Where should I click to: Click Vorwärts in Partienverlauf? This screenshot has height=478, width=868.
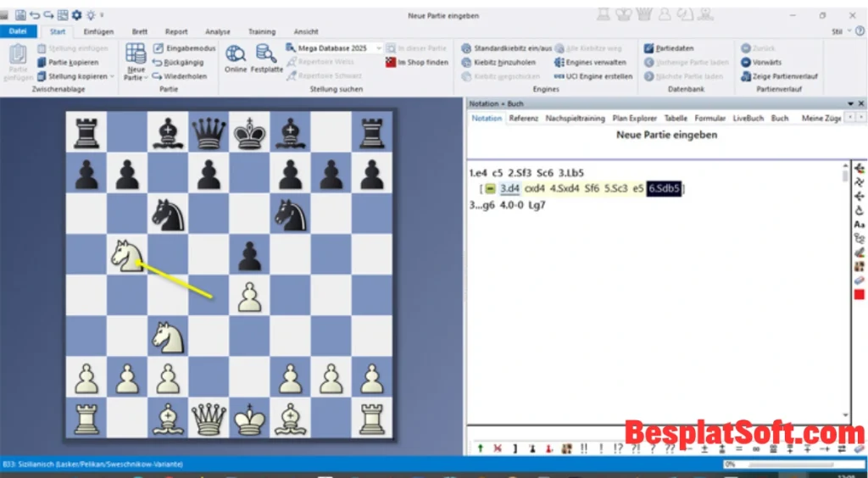[x=761, y=63]
